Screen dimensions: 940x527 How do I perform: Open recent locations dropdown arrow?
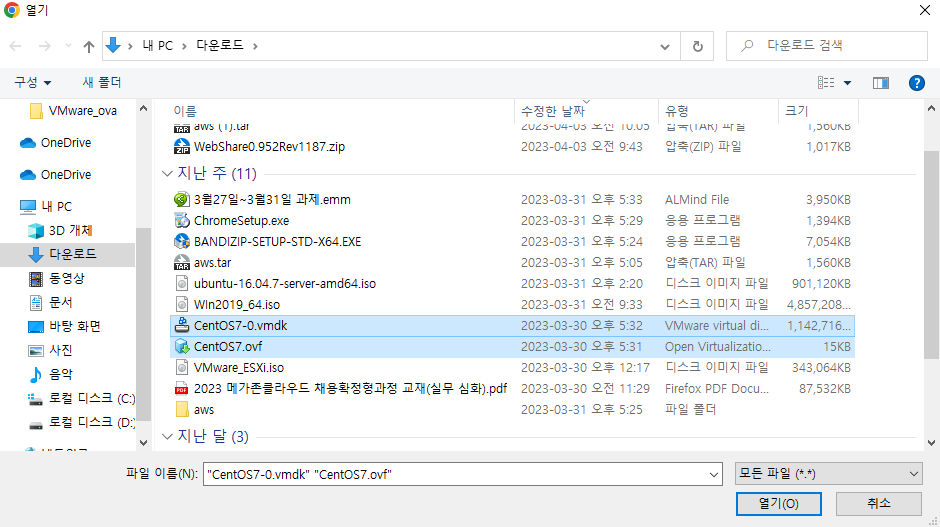coord(68,46)
